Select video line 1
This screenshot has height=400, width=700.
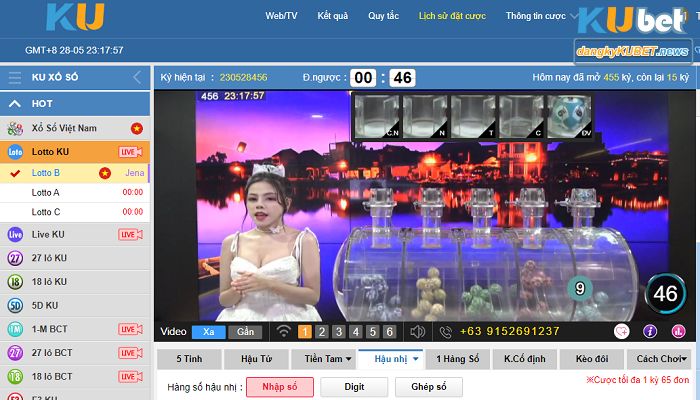point(305,332)
